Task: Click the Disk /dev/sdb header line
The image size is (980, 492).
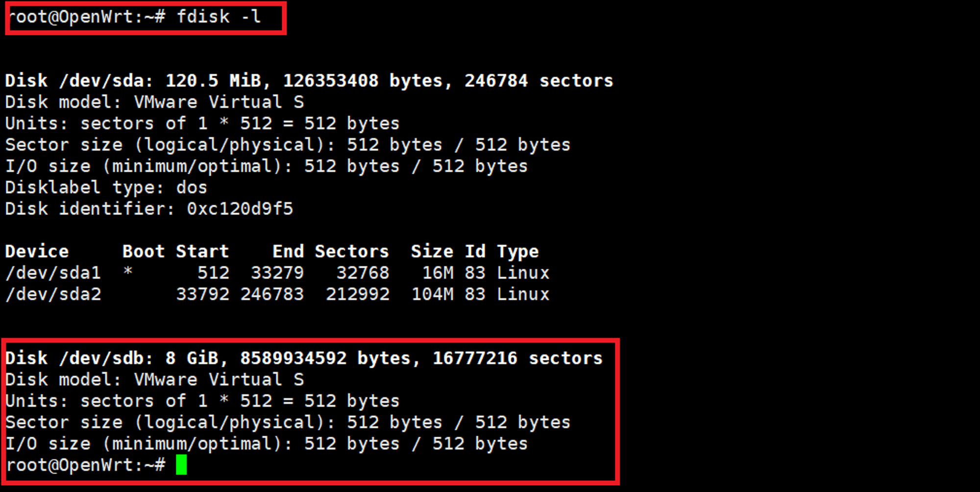Action: point(304,358)
